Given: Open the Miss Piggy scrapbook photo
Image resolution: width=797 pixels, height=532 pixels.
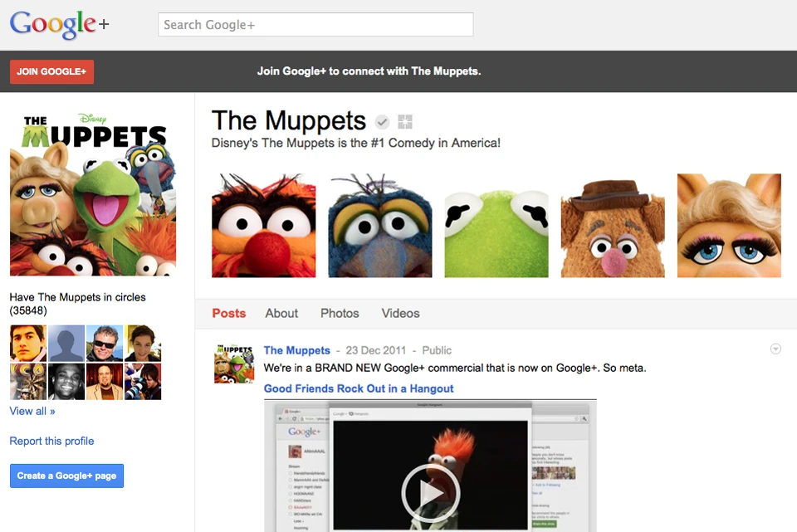Looking at the screenshot, I should 730,226.
